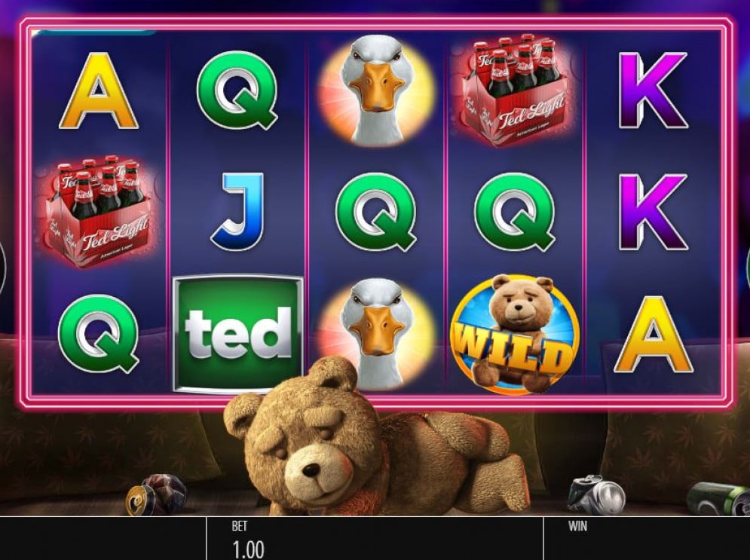Click the blue J card symbol
This screenshot has width=750, height=560.
[x=237, y=212]
